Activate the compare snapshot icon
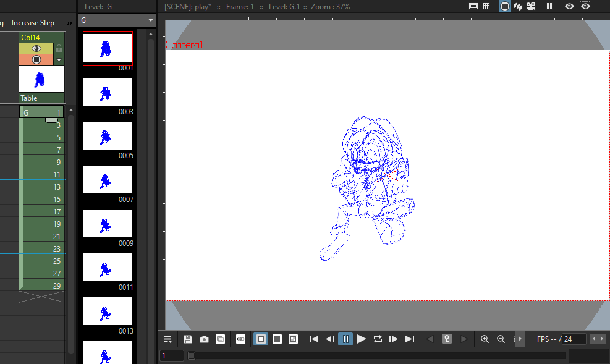Viewport: 610px width, 364px height. tap(220, 339)
